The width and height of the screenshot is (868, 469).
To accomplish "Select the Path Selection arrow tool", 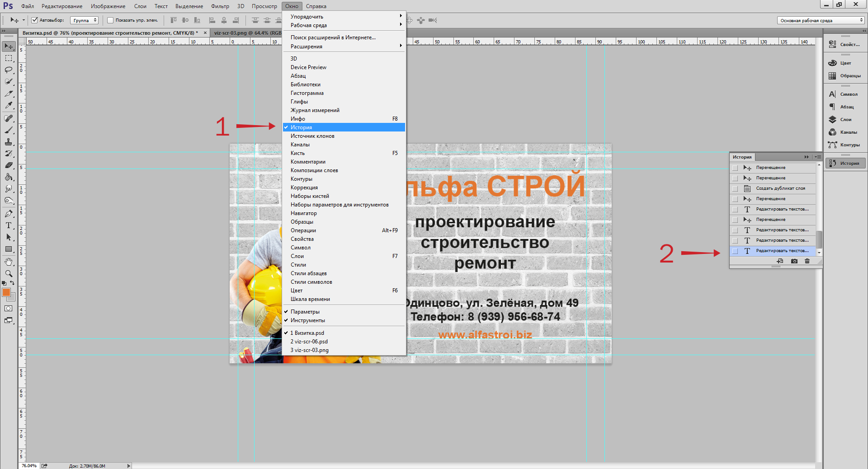I will (9, 237).
